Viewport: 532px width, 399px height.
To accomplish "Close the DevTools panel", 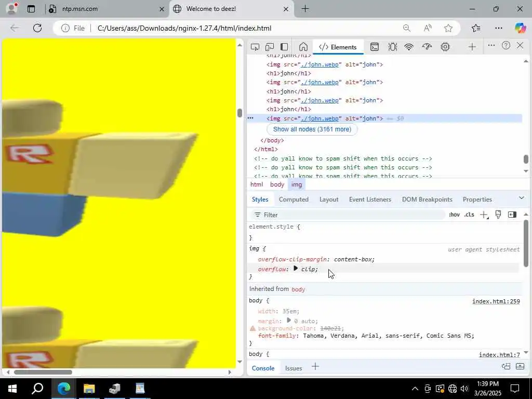I will click(520, 46).
